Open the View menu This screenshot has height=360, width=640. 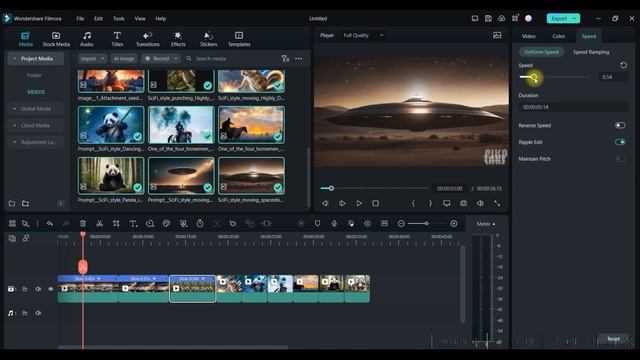(140, 19)
